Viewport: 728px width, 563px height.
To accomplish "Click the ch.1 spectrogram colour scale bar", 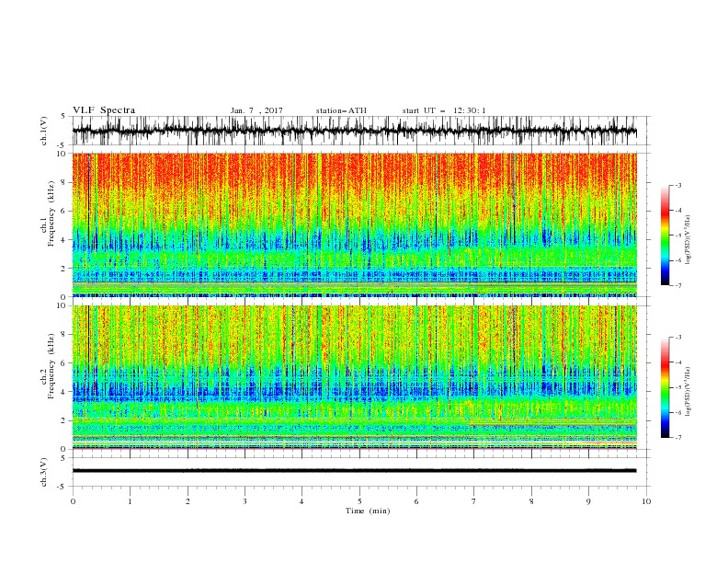I will click(665, 236).
